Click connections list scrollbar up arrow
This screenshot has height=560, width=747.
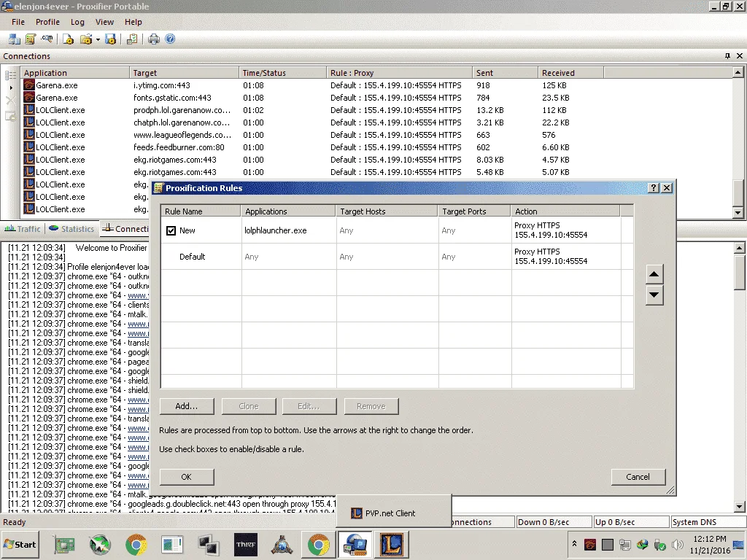[x=738, y=72]
